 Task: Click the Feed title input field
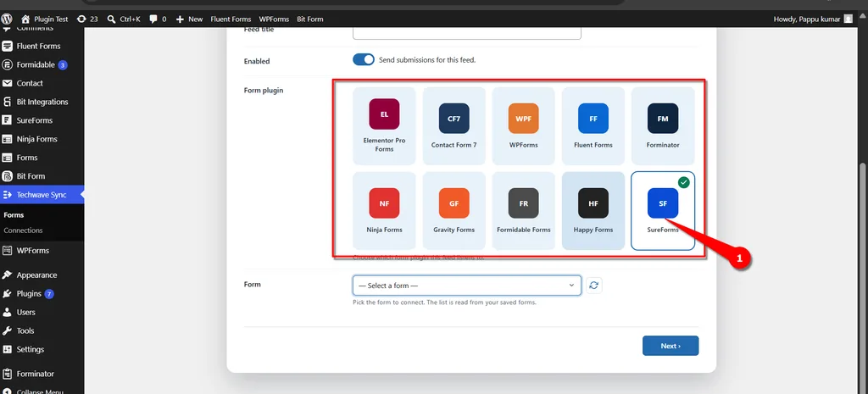coord(467,33)
